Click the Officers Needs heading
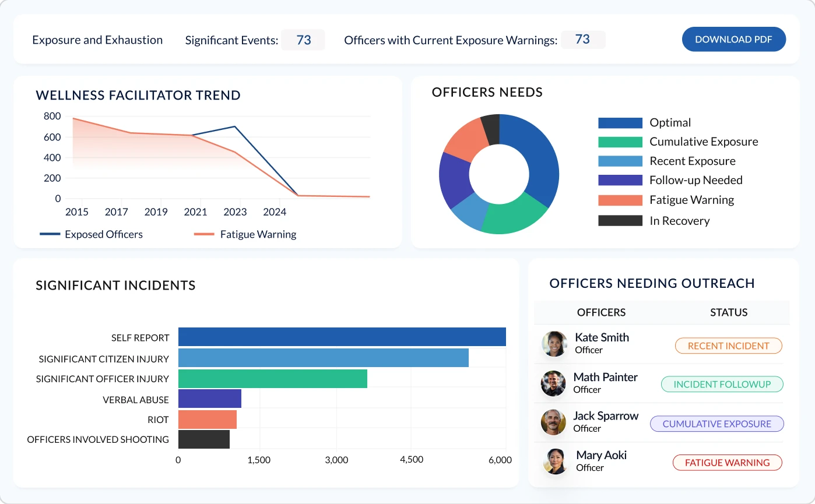Screen dimensions: 815x504 pyautogui.click(x=487, y=92)
